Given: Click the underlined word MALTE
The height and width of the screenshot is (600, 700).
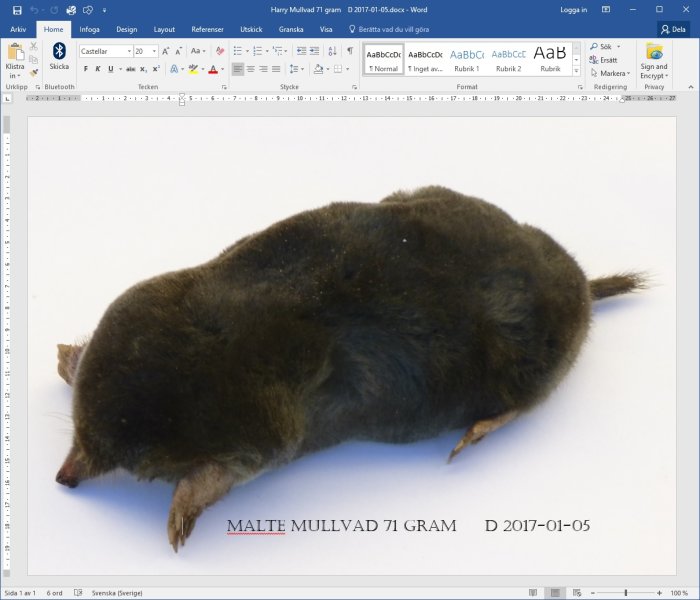Looking at the screenshot, I should (x=256, y=526).
